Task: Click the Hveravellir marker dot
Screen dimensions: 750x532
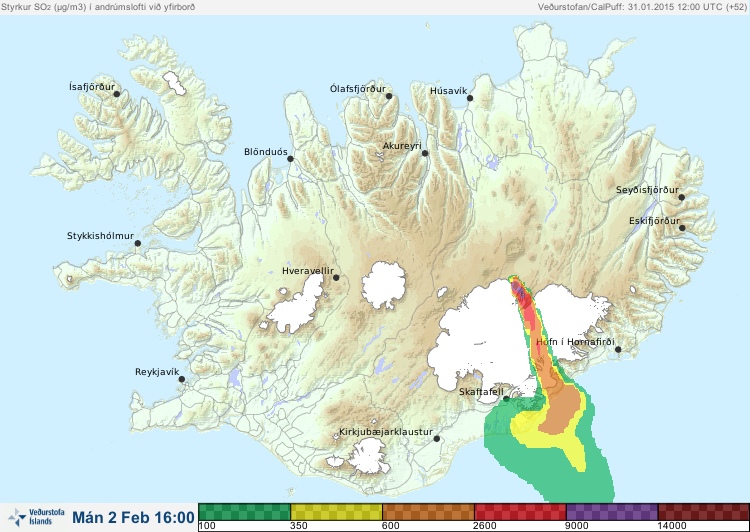Action: 336,277
